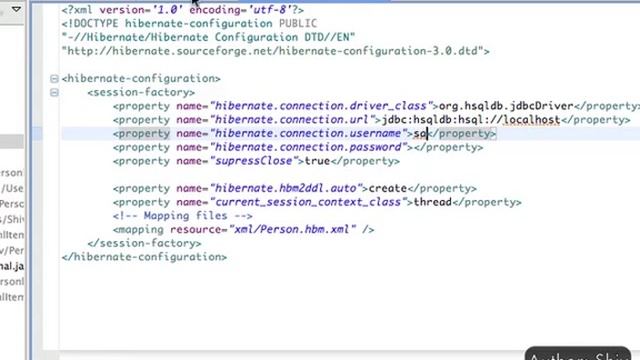640x360 pixels.
Task: Click the username value 'sa' text
Action: 420,133
